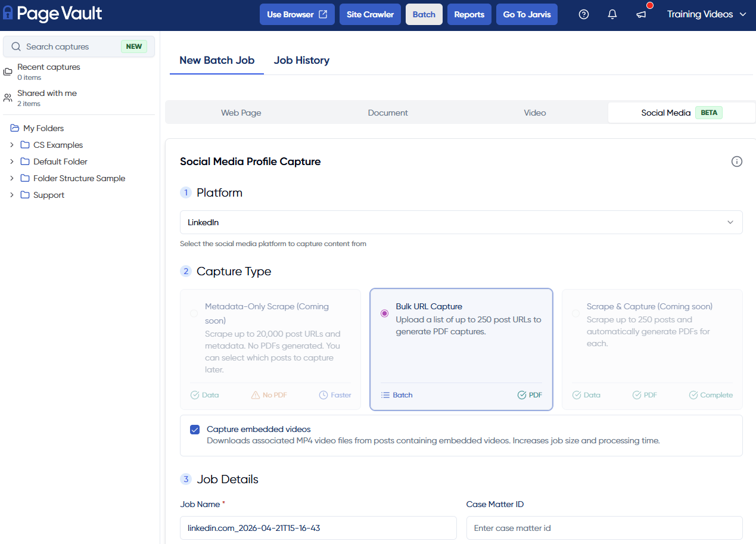Image resolution: width=756 pixels, height=544 pixels.
Task: Click the Batch list icon in Bulk URL card
Action: (385, 395)
